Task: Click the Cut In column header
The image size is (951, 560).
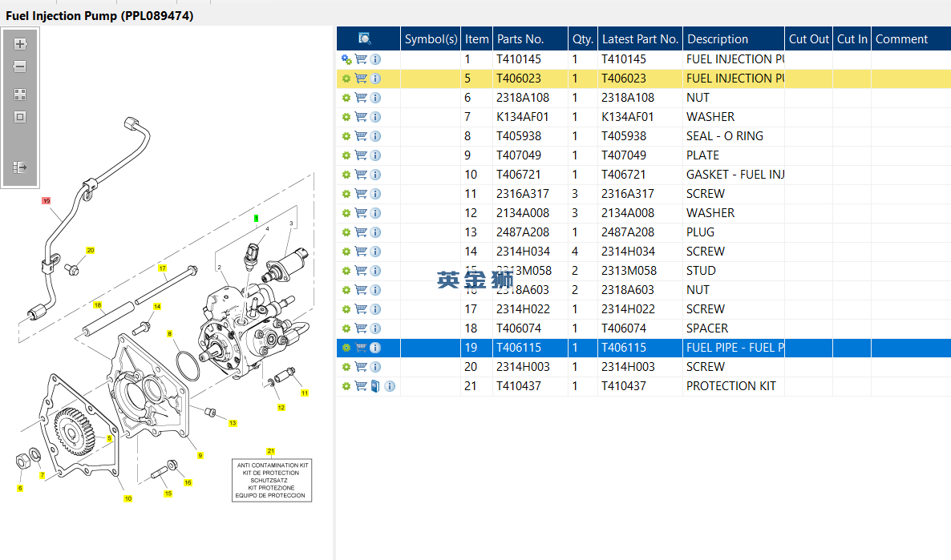Action: (x=852, y=38)
